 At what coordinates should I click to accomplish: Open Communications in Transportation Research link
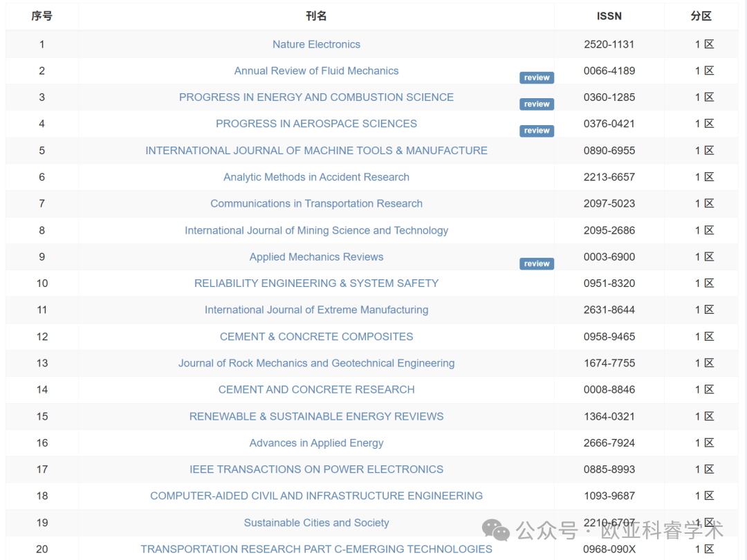316,204
